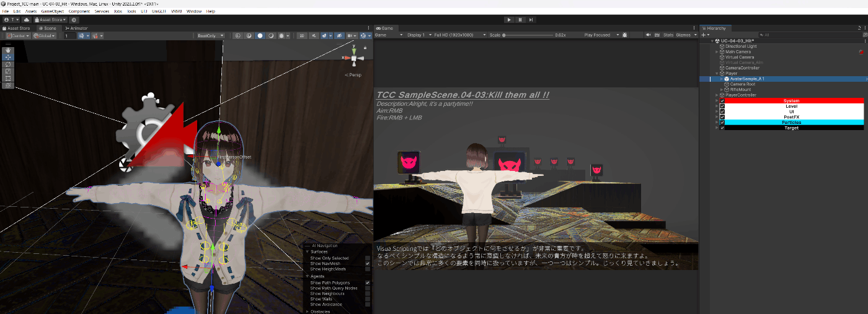868x314 pixels.
Task: Select the scene lighting sphere toggle icon
Action: [271, 36]
